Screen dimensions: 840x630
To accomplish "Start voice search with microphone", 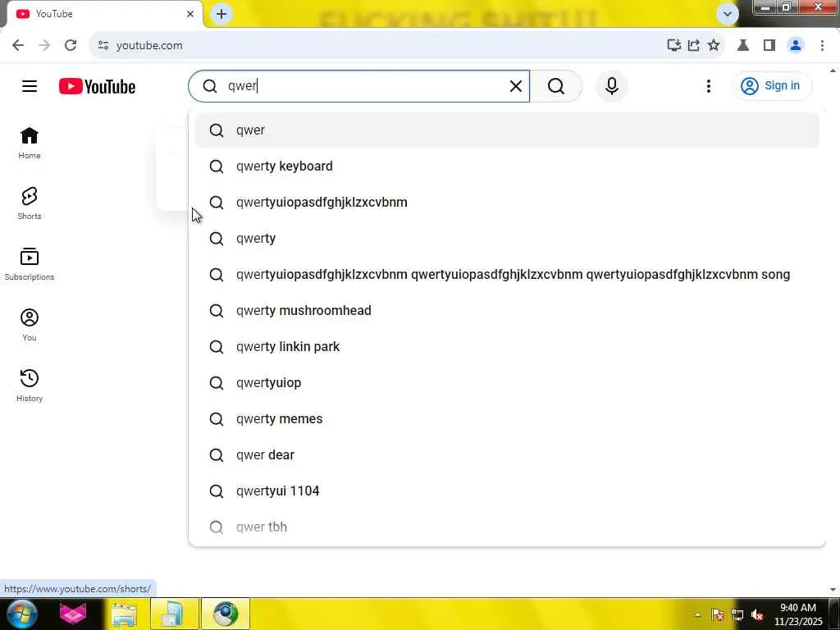I will point(612,86).
